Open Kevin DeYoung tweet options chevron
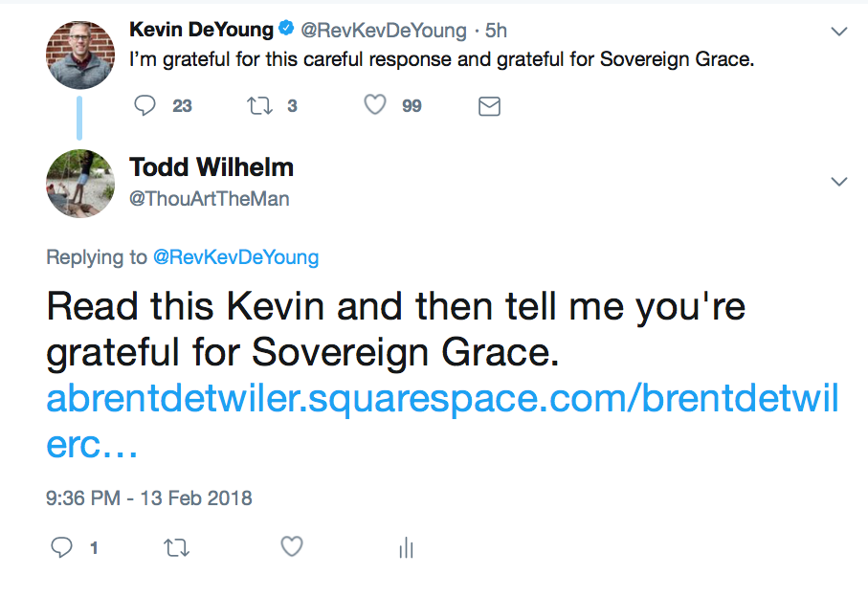Screen dimensions: 868x597 [839, 32]
